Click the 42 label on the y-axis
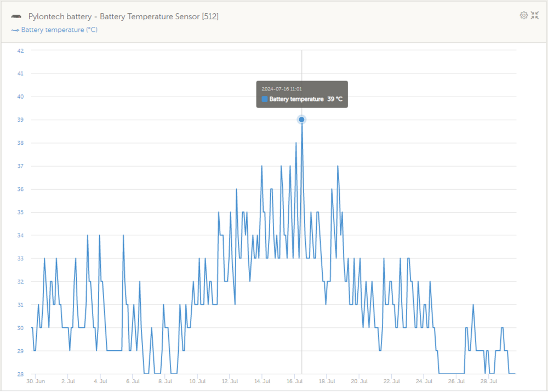Screen dimensions: 548x392 (x=20, y=50)
